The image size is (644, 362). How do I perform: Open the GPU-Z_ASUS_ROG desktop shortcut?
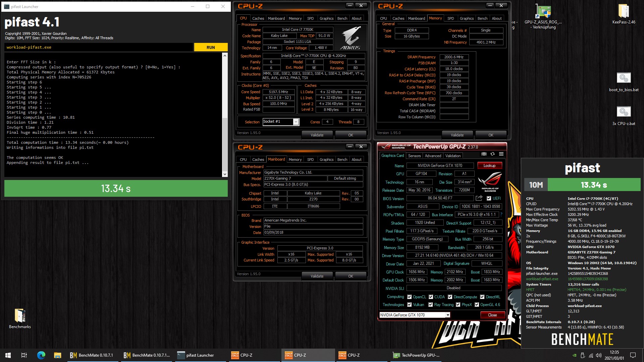pos(543,16)
